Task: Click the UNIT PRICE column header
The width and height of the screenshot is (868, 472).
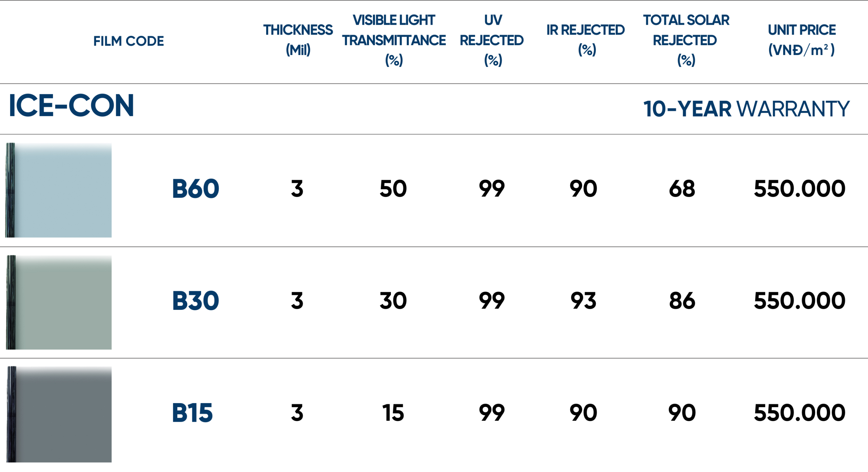Action: coord(802,40)
